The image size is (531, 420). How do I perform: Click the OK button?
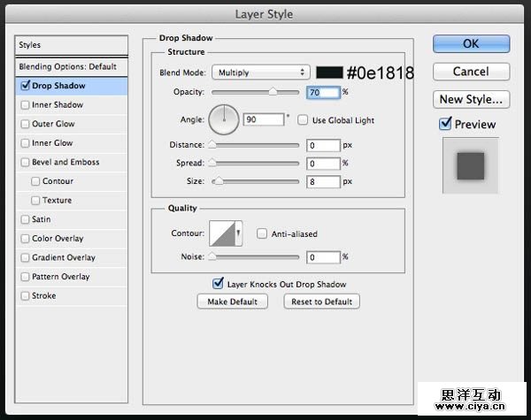point(471,43)
